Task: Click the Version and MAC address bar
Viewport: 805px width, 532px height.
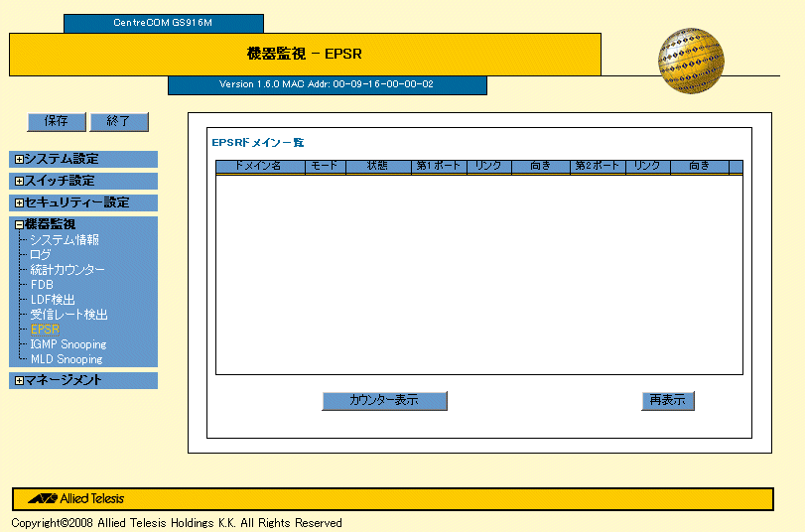Action: [x=327, y=84]
